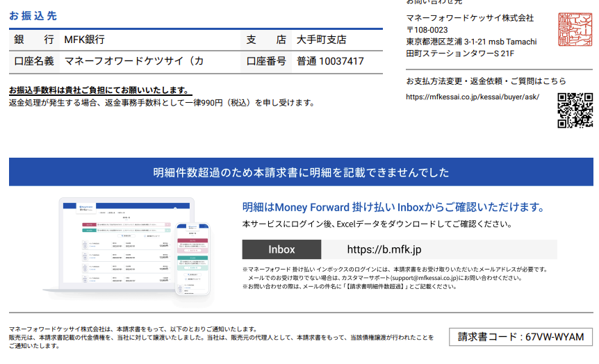Click the 銀行 label cell

(34, 40)
